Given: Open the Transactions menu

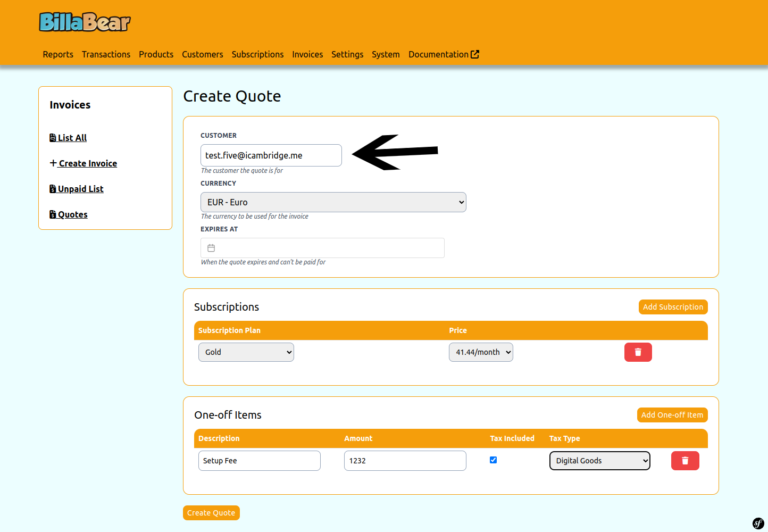Looking at the screenshot, I should coord(106,54).
